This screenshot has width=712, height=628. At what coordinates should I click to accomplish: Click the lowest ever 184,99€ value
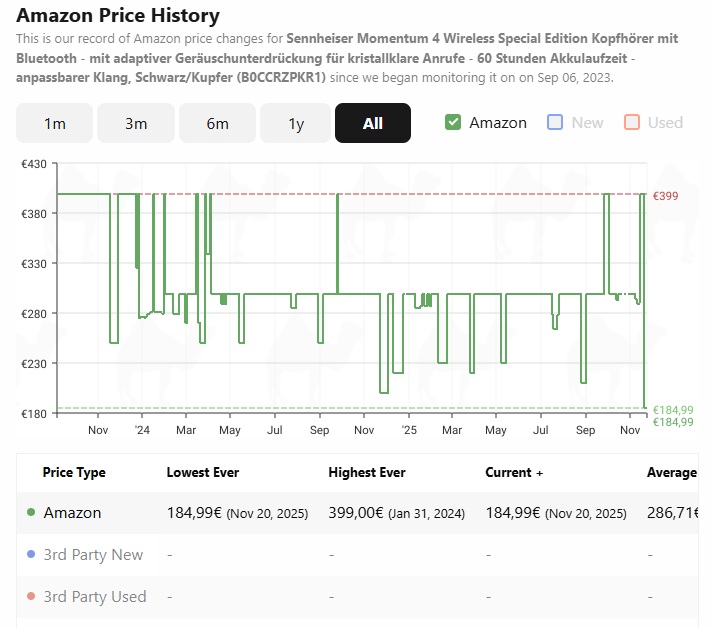[x=194, y=513]
